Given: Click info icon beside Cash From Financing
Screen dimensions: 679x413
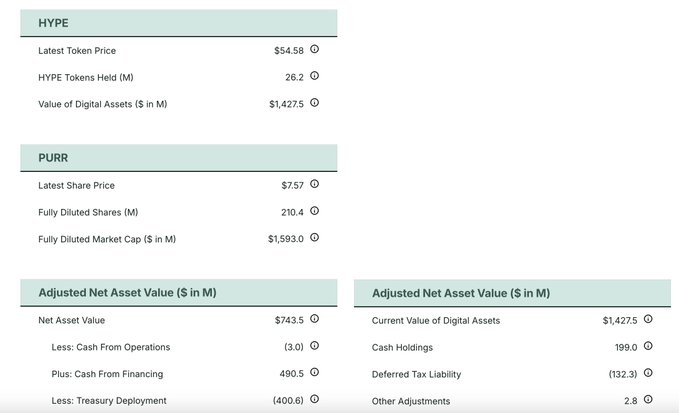Looking at the screenshot, I should [314, 373].
